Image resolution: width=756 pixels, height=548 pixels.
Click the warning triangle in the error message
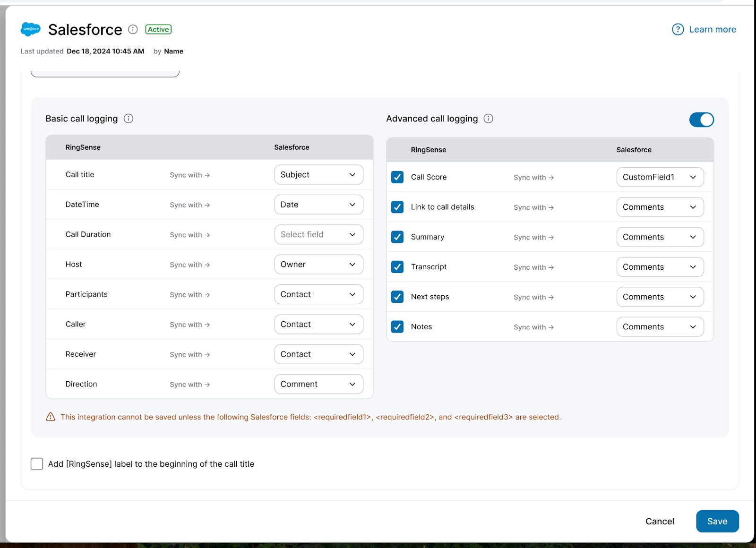[x=51, y=417]
